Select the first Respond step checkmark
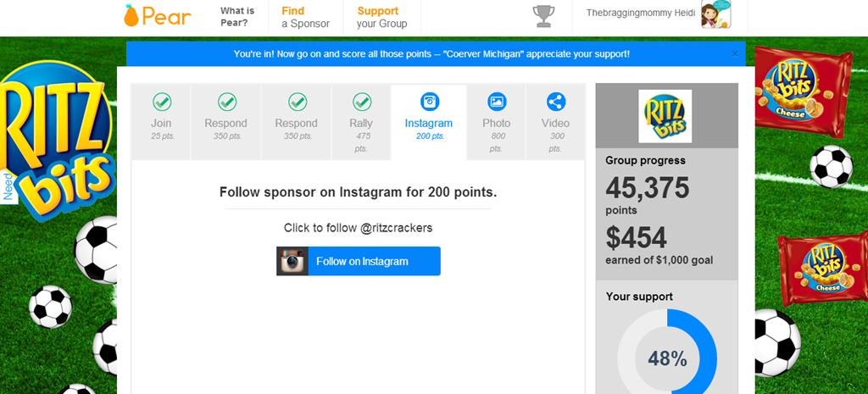The width and height of the screenshot is (868, 394). pyautogui.click(x=226, y=102)
